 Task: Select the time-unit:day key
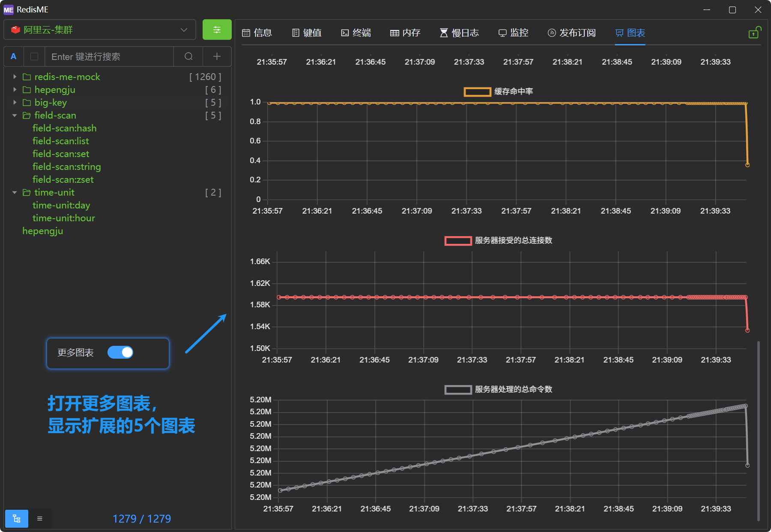61,205
